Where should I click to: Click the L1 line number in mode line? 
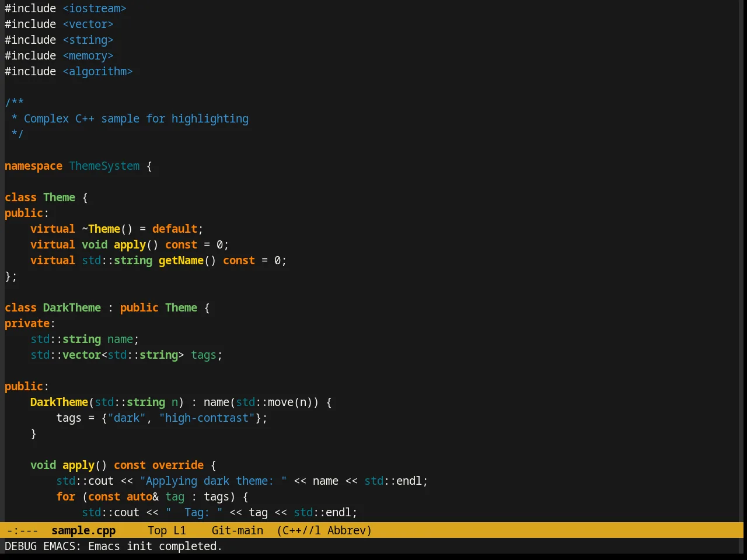pyautogui.click(x=180, y=530)
